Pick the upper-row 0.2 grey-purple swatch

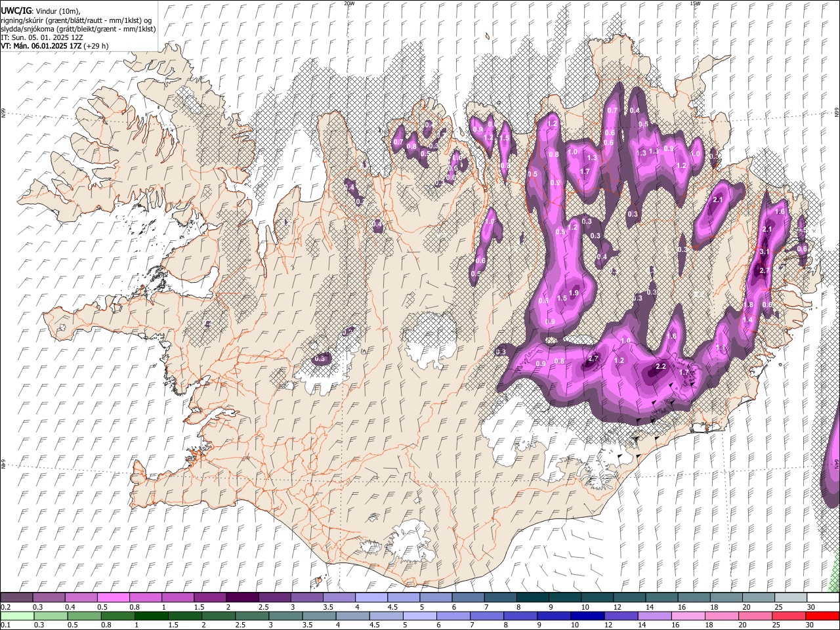16,598
